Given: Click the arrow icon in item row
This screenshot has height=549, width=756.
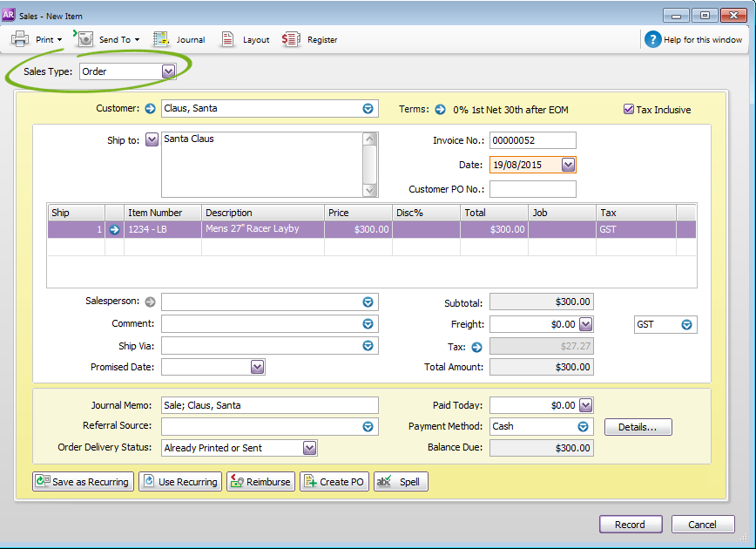Looking at the screenshot, I should point(115,229).
